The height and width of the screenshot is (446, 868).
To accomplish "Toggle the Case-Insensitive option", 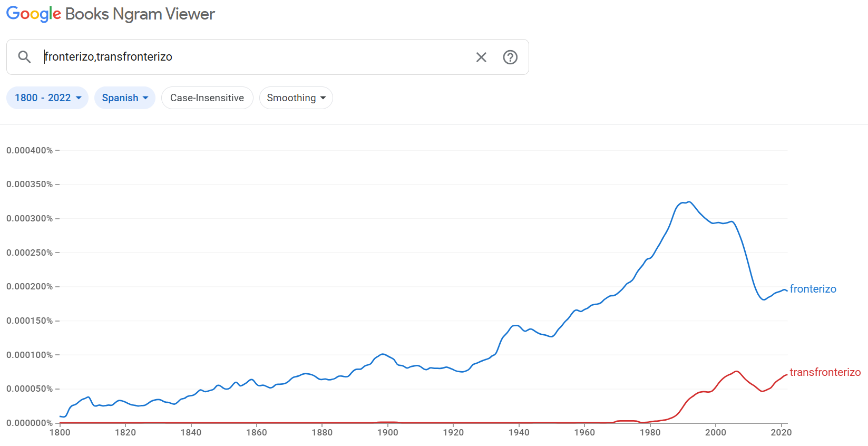I will pos(207,98).
